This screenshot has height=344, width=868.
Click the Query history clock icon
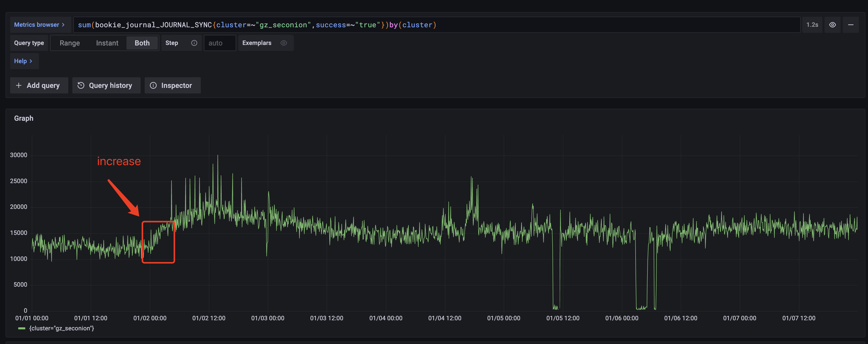[81, 86]
